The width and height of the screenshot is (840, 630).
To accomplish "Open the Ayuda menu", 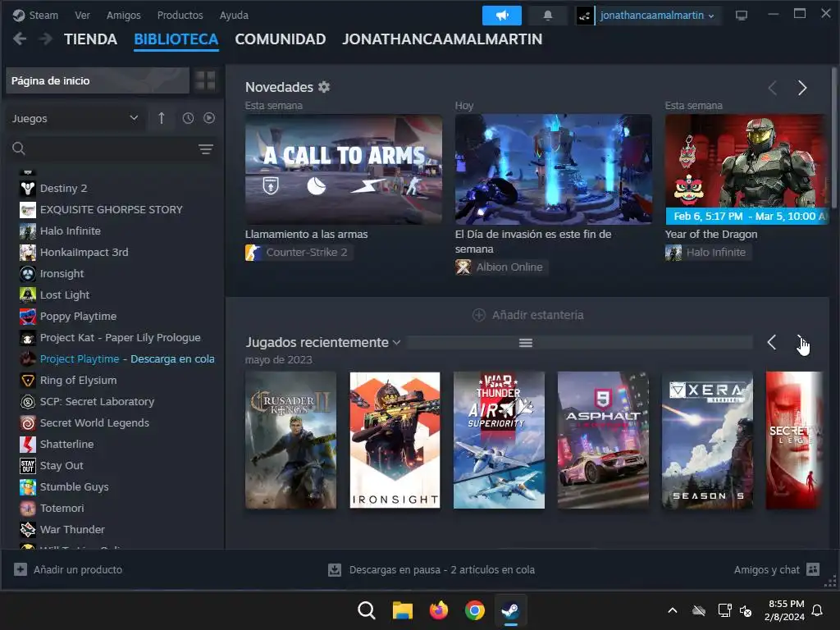I will tap(234, 15).
